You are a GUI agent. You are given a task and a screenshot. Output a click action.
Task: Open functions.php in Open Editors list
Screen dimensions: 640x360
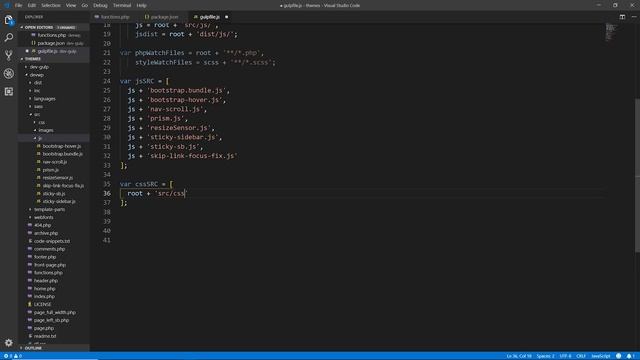pos(53,36)
